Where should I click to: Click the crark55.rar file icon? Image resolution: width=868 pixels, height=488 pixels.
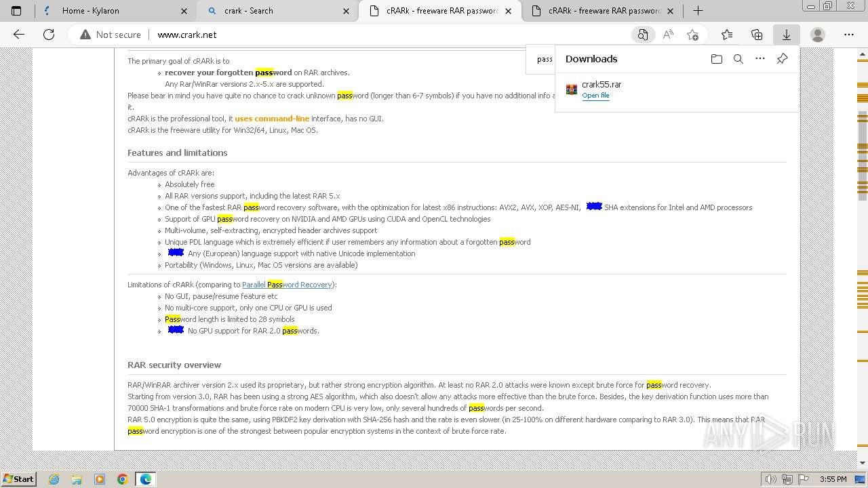[572, 89]
